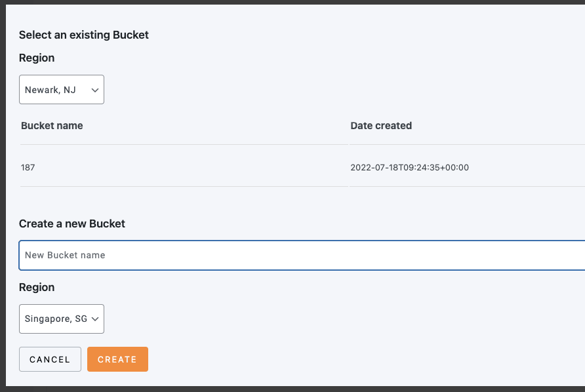
Task: Click the Create a new Bucket heading
Action: tap(72, 224)
